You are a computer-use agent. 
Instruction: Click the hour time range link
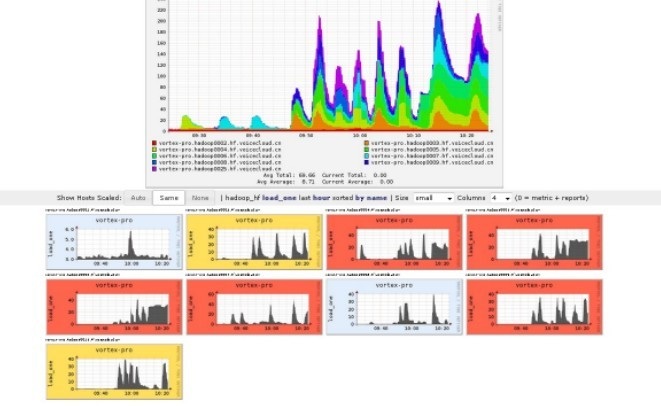[x=321, y=198]
